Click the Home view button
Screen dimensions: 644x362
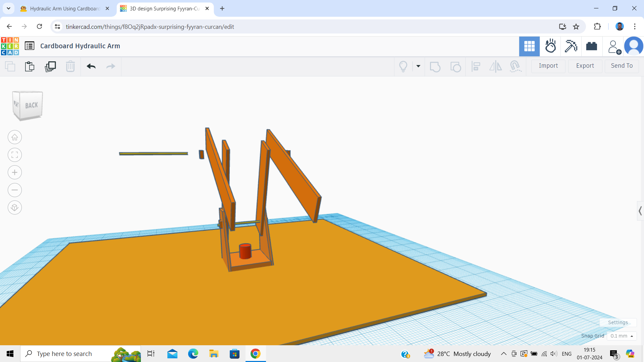(x=15, y=137)
